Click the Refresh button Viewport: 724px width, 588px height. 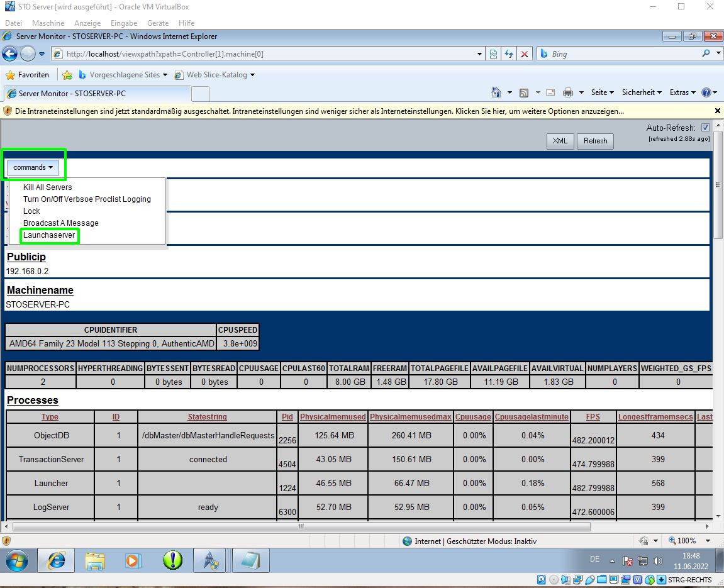(595, 141)
